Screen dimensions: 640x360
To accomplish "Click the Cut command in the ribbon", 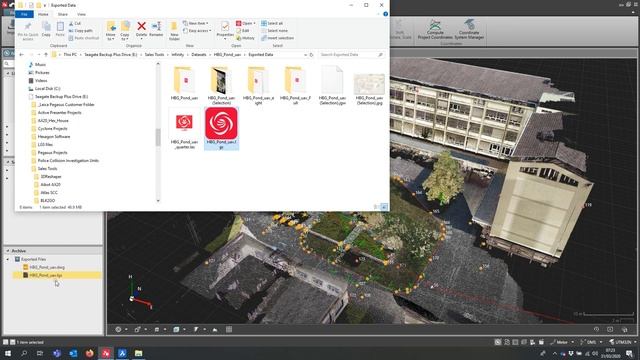I will pos(75,23).
